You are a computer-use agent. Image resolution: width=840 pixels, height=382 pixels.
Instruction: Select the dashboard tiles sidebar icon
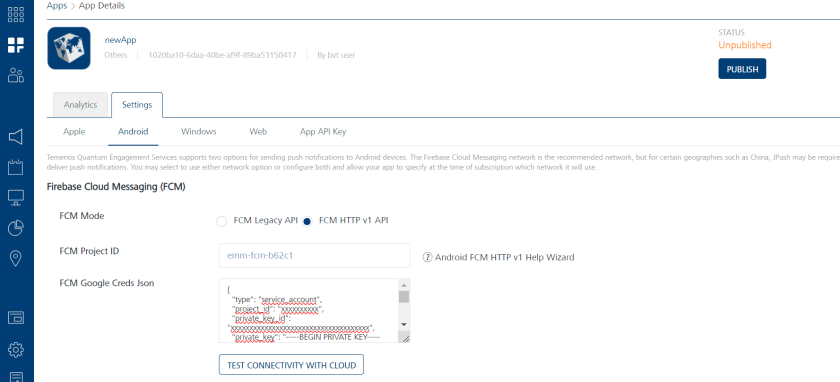tap(16, 45)
